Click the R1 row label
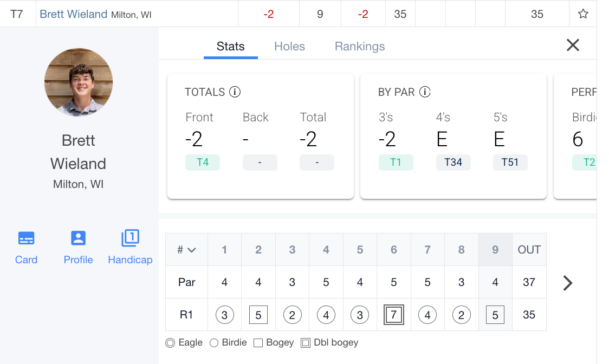 point(186,315)
